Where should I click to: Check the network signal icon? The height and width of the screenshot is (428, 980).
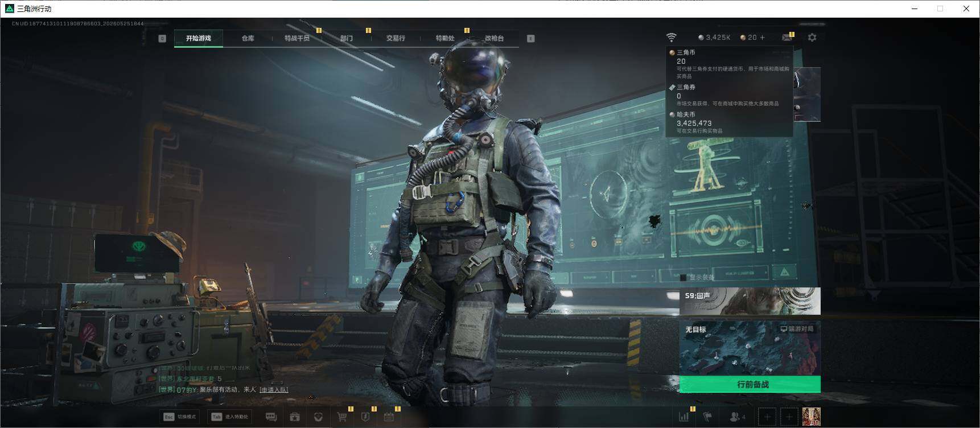click(672, 38)
